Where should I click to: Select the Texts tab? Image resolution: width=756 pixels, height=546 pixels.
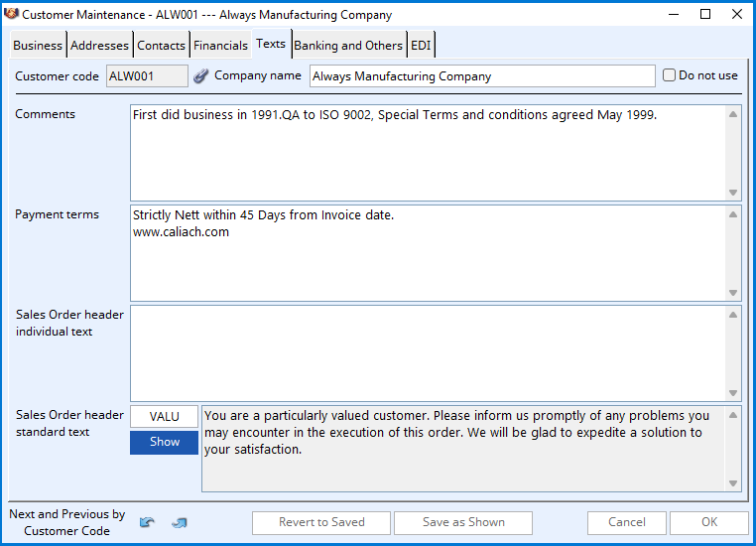(x=271, y=44)
